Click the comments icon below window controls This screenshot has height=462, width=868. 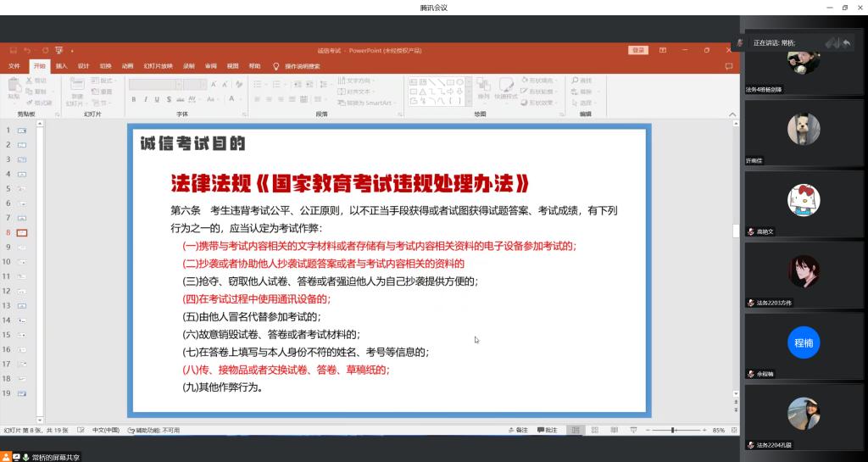[x=728, y=66]
